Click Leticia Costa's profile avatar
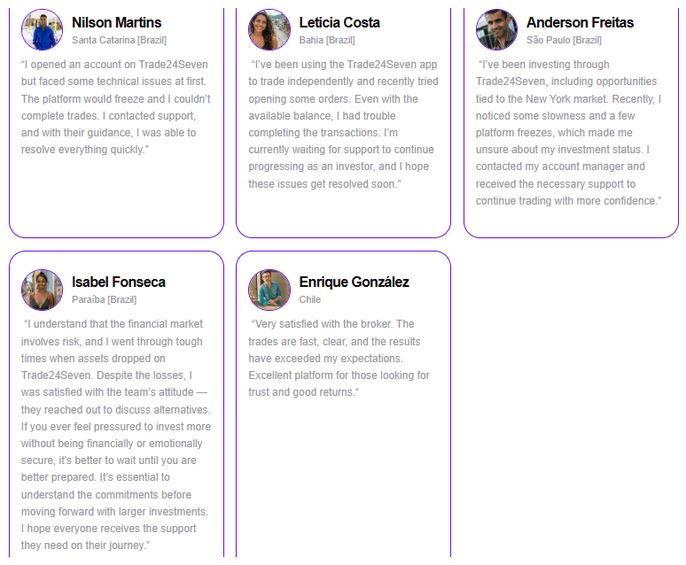 pos(269,30)
